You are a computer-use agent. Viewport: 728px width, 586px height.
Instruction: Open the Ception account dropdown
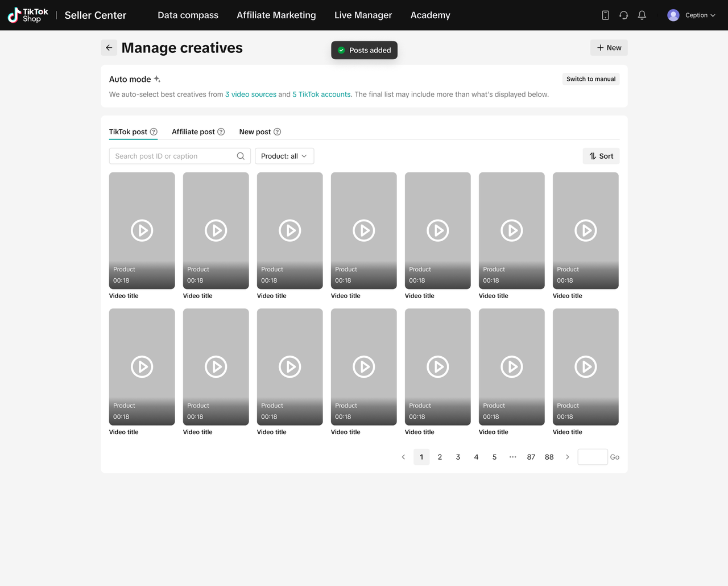pos(692,15)
